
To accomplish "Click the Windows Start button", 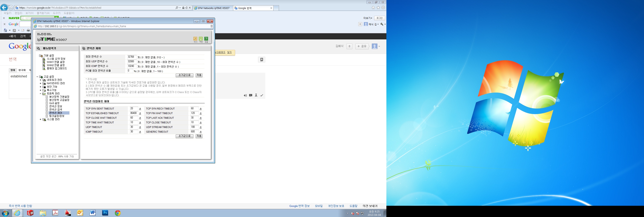I will tap(5, 213).
